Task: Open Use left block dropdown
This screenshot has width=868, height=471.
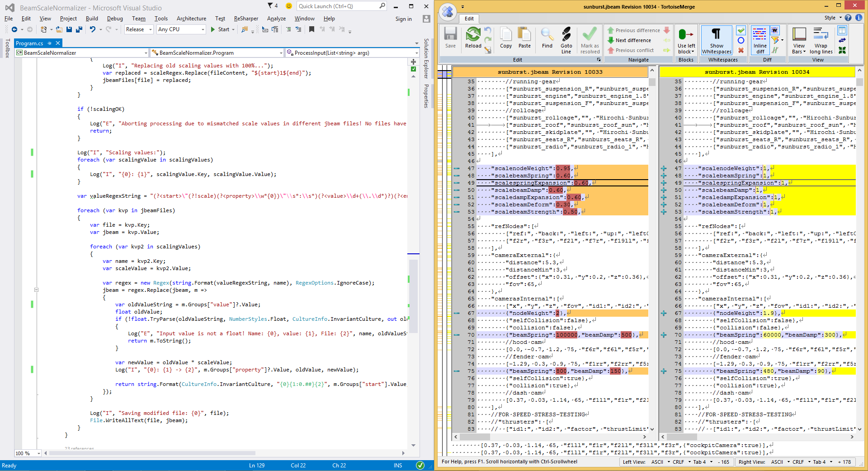Action: [x=686, y=40]
